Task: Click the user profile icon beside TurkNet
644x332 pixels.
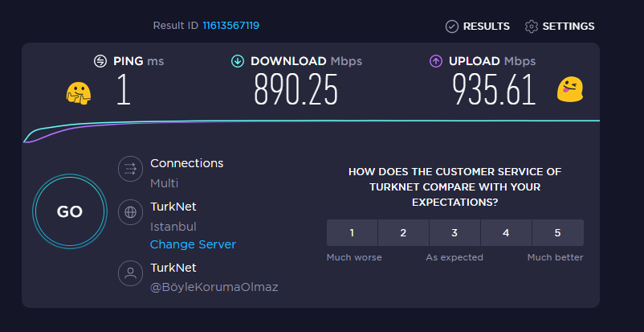Action: point(130,273)
